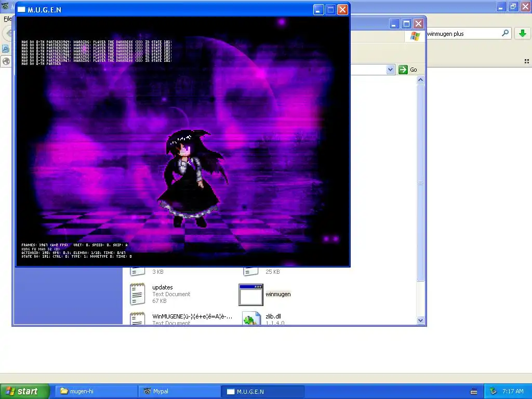Select the 3 KB text file icon
The height and width of the screenshot is (399, 532).
point(137,271)
